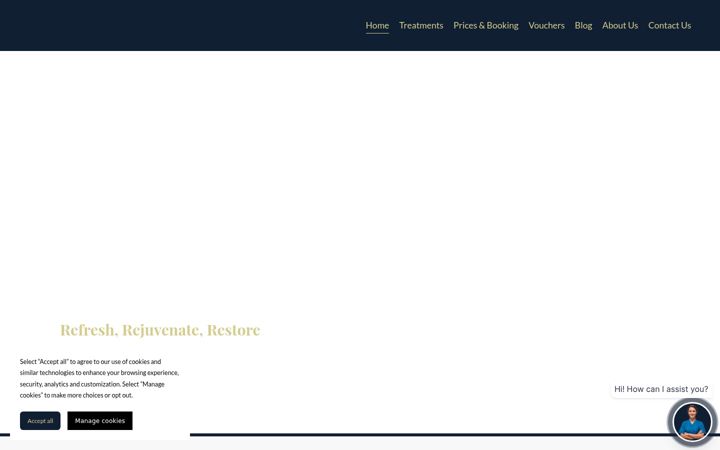
Task: Open the chat assistant avatar icon
Action: [692, 422]
